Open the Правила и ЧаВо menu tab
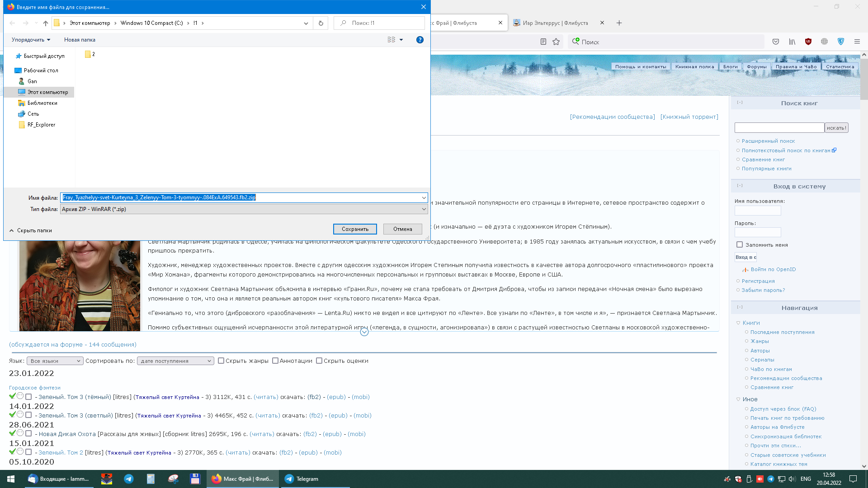868x488 pixels. (796, 66)
